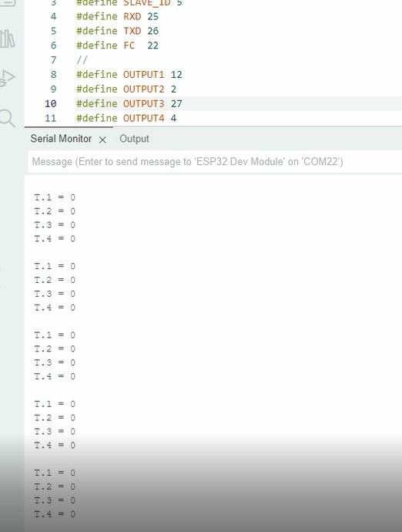402x532 pixels.
Task: Click the OUTPUT1 macro name
Action: tap(143, 75)
